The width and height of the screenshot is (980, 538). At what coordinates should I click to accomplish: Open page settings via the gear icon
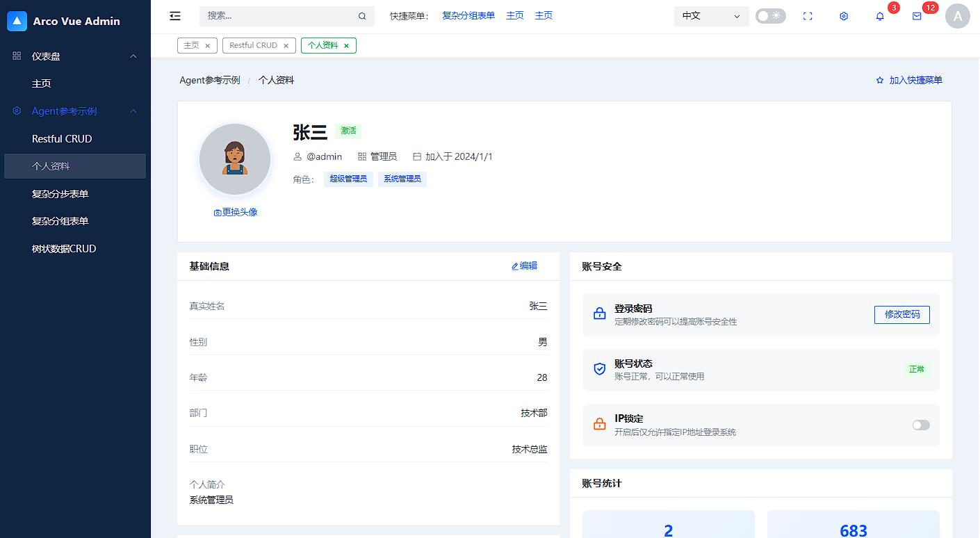tap(843, 16)
